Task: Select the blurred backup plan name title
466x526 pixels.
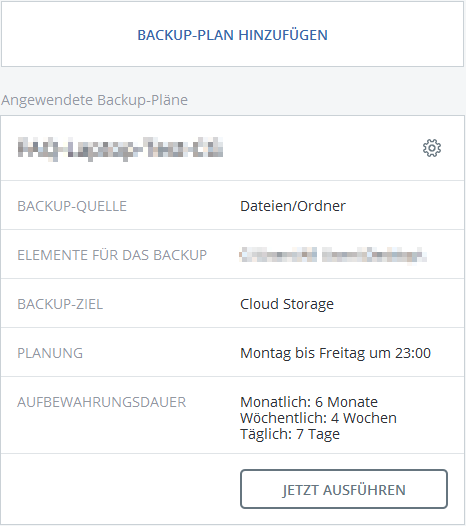Action: [x=120, y=149]
